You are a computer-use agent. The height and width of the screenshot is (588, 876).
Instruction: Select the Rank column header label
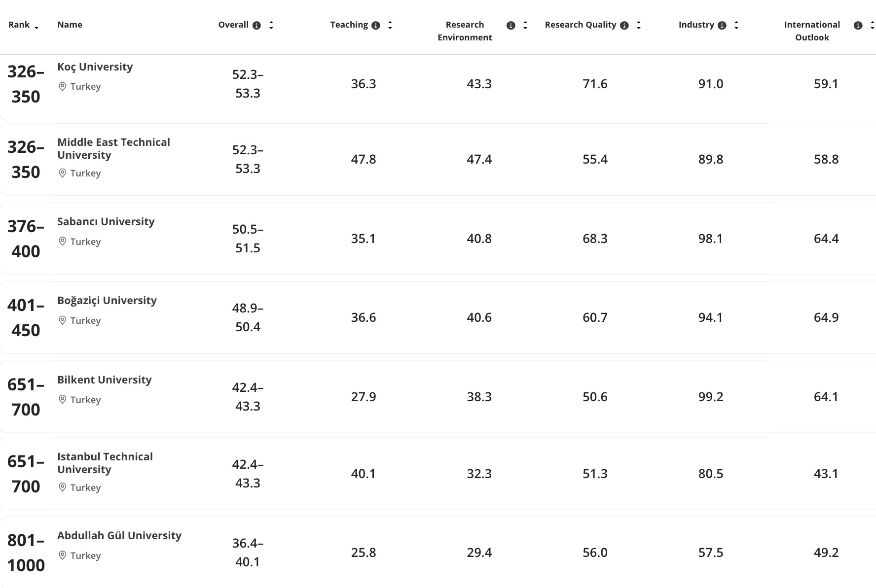(19, 25)
